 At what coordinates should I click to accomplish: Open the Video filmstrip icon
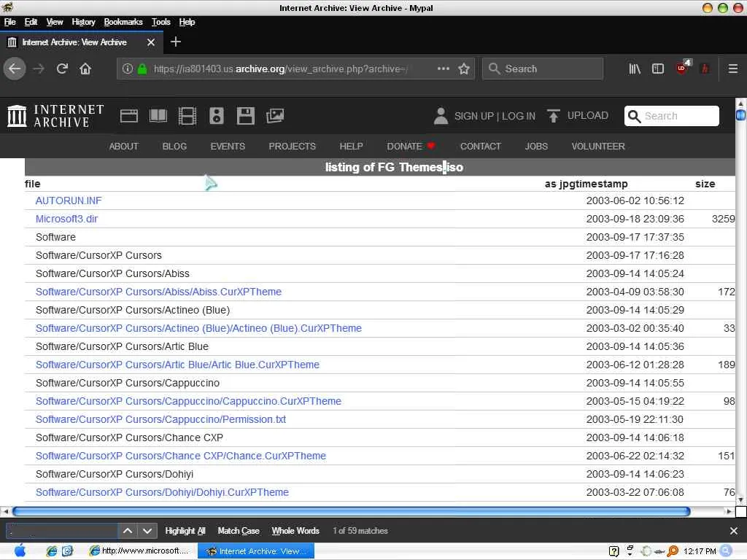pyautogui.click(x=187, y=116)
